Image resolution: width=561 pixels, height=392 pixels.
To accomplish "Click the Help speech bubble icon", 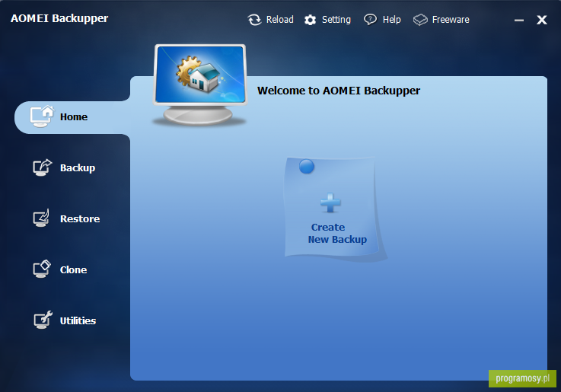I will 370,20.
